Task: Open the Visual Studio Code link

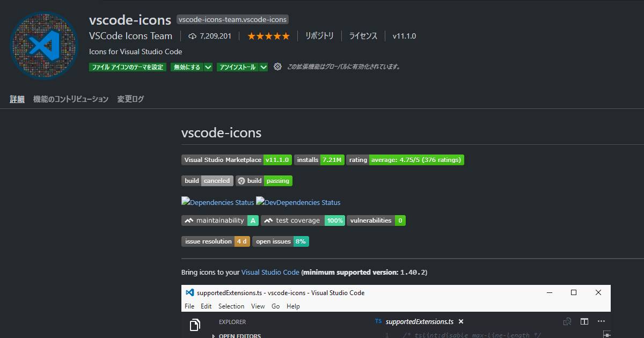Action: point(270,272)
